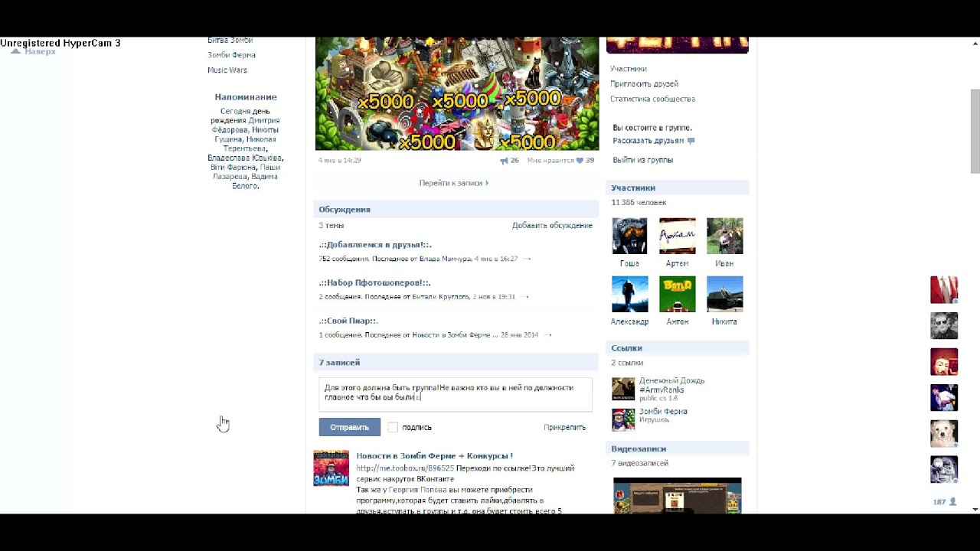The image size is (980, 551).
Task: Click 'Добавить обсуждение' link
Action: point(552,225)
